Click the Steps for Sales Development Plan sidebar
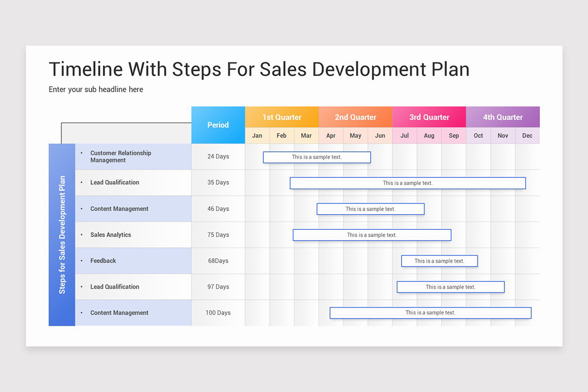 click(x=62, y=234)
